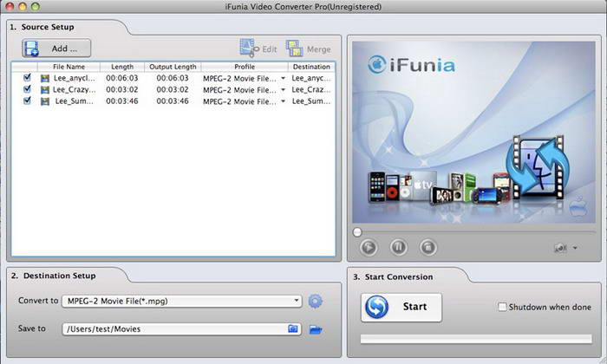The image size is (607, 364).
Task: Start the conversion
Action: [401, 307]
